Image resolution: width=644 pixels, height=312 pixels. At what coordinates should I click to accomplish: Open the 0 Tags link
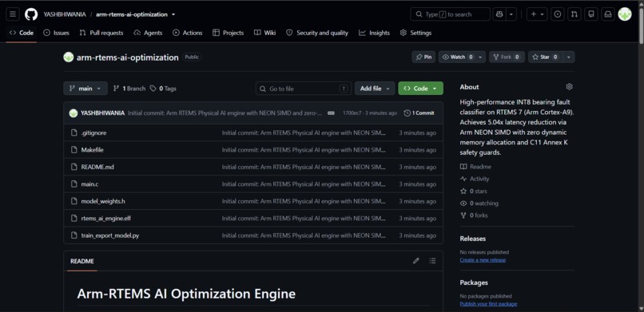click(163, 89)
